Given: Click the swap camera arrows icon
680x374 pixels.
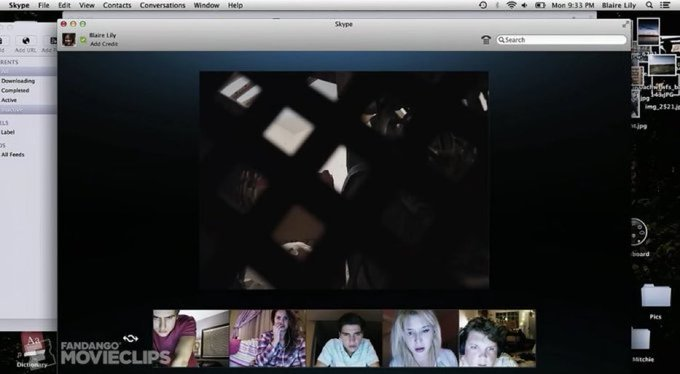Looking at the screenshot, I should pyautogui.click(x=131, y=338).
